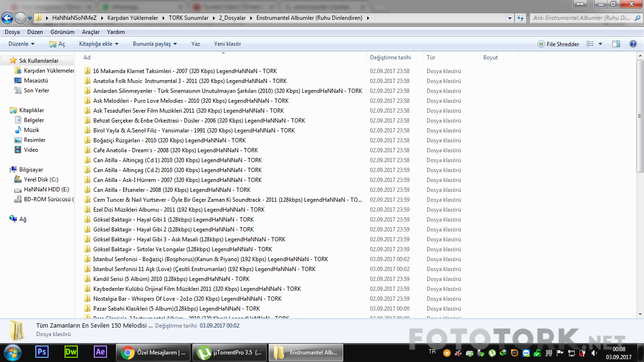Click the Yaz toolbar button
Image resolution: width=644 pixels, height=362 pixels.
(196, 44)
